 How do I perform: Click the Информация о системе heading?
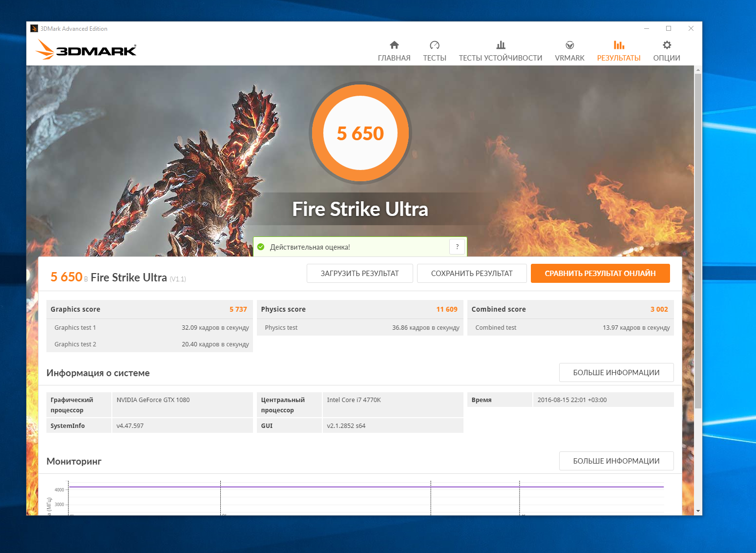pos(98,373)
